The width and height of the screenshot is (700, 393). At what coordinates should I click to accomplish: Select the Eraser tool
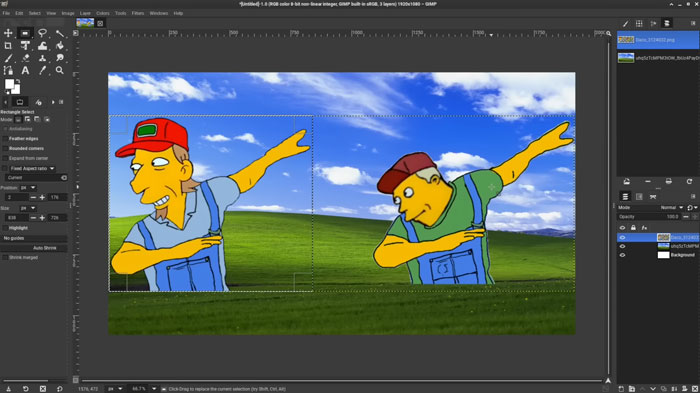click(x=25, y=58)
